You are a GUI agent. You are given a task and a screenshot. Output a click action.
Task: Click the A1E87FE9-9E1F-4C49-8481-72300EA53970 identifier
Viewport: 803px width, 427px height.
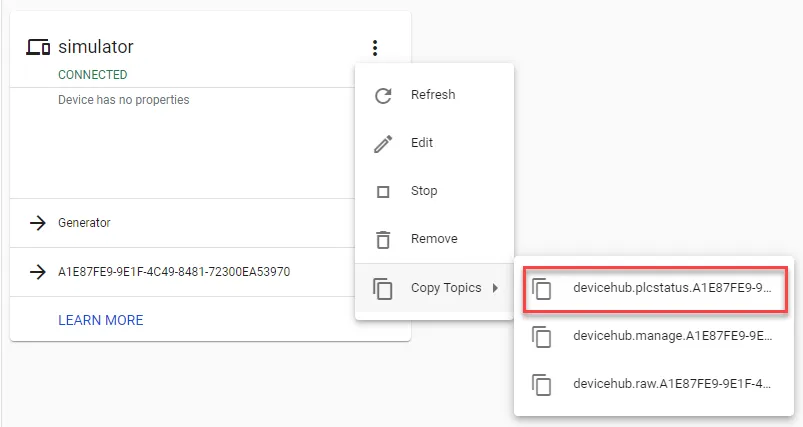[174, 272]
